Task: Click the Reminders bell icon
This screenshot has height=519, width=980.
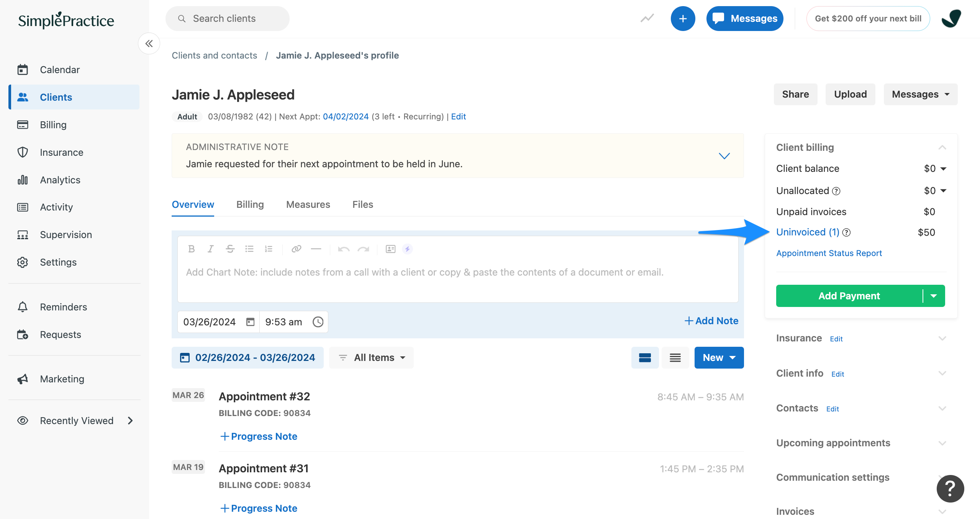Action: point(23,307)
